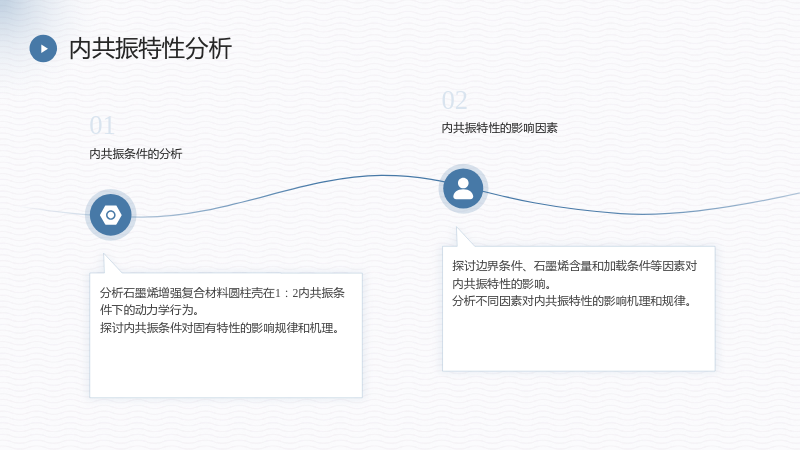
Task: Click the blue play icon beside the title
Action: 43,48
